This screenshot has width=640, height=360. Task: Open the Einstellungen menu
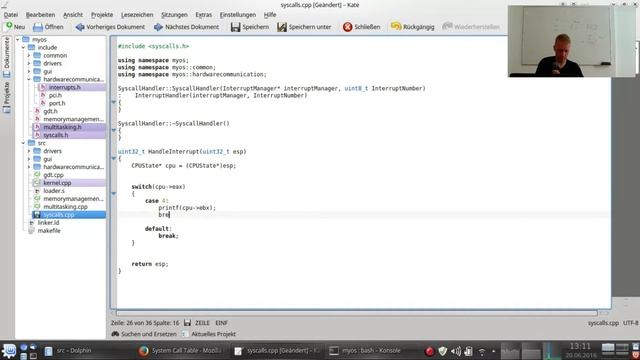238,15
